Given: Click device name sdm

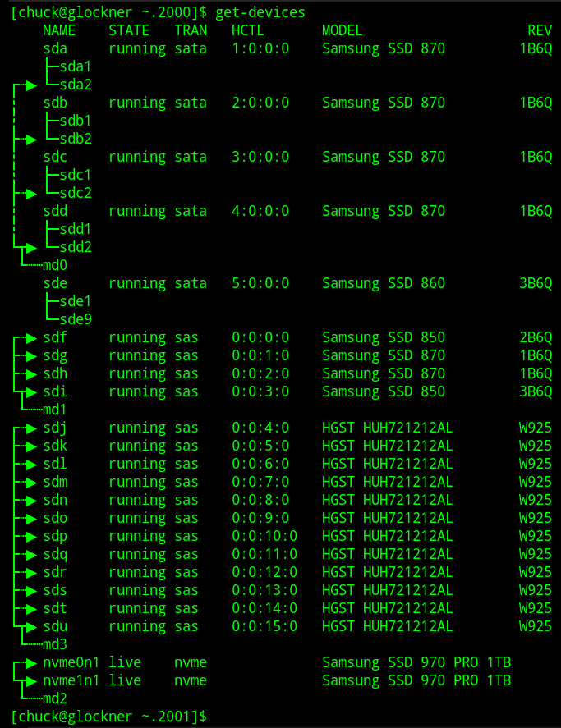Looking at the screenshot, I should [55, 482].
